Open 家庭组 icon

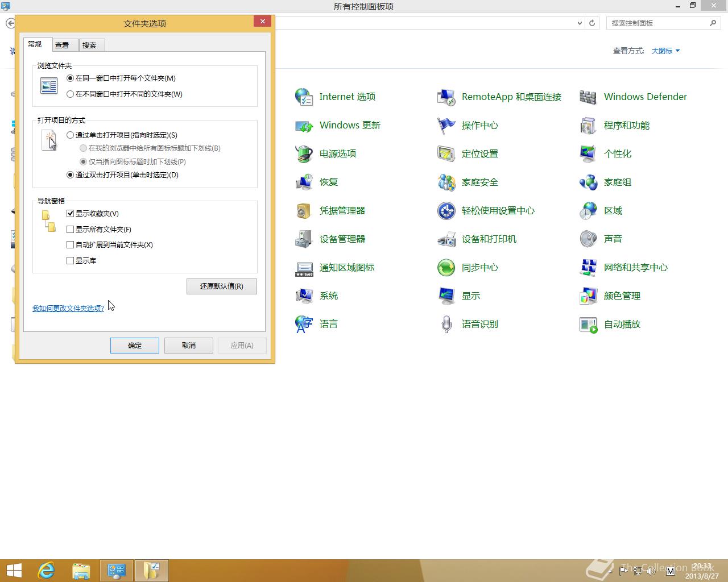588,182
